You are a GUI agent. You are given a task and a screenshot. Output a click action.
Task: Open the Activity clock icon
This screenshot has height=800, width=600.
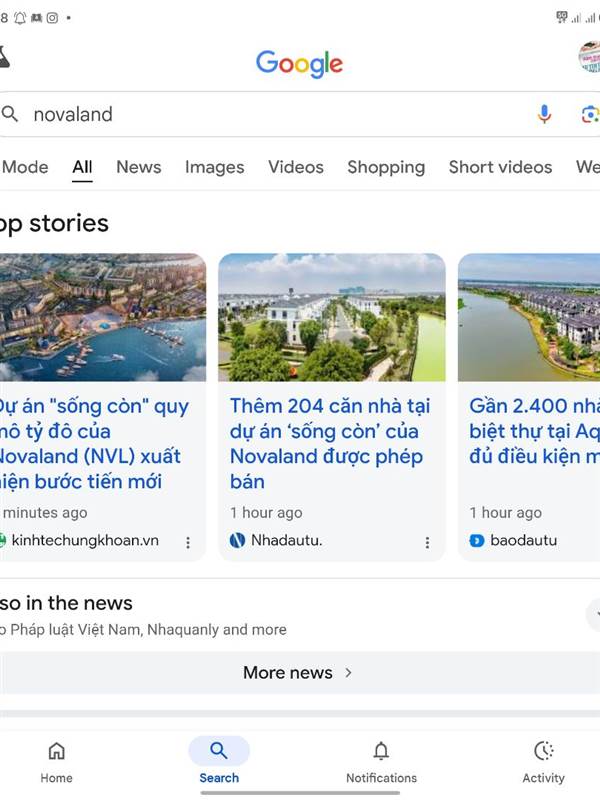click(x=543, y=752)
